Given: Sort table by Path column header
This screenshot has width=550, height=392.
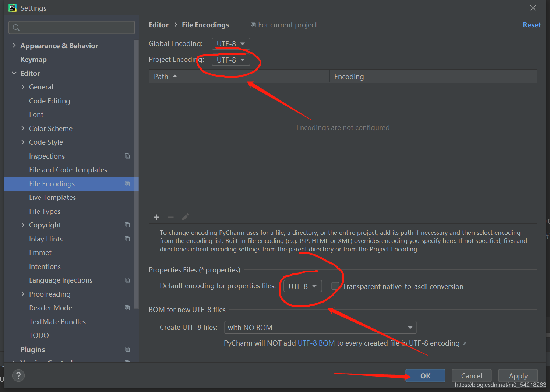Looking at the screenshot, I should coord(239,76).
